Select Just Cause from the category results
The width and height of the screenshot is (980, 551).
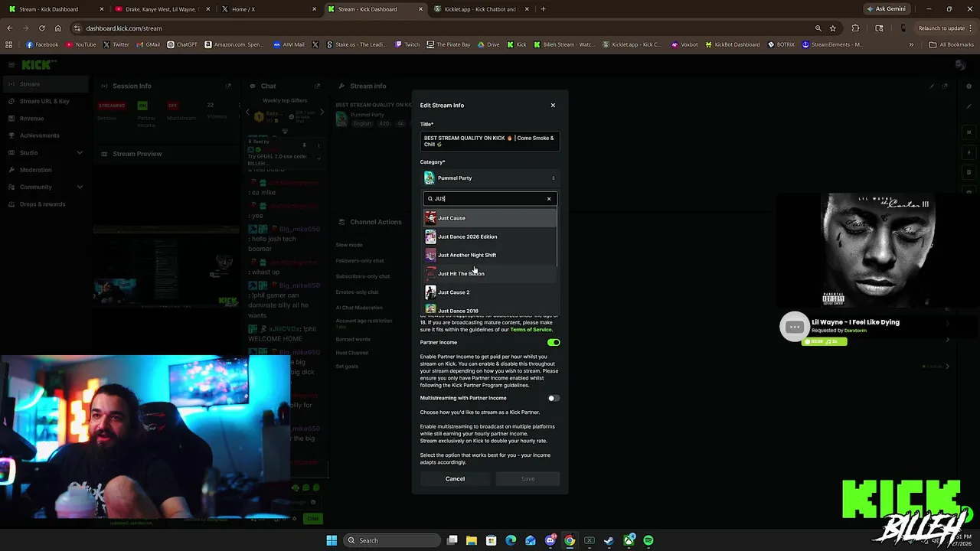490,218
